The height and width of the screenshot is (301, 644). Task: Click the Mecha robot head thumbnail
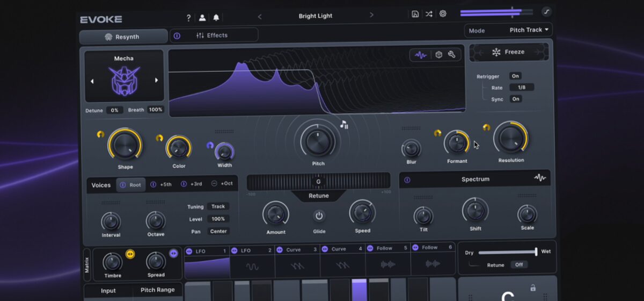click(125, 80)
